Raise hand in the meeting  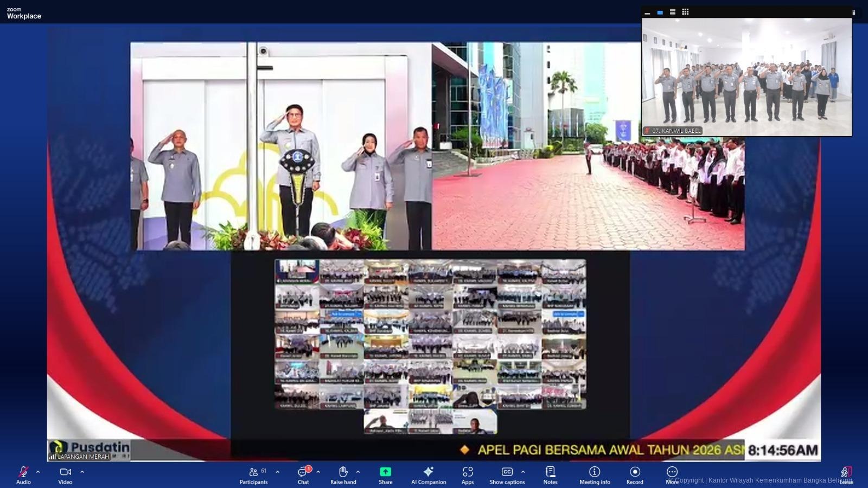(x=343, y=472)
